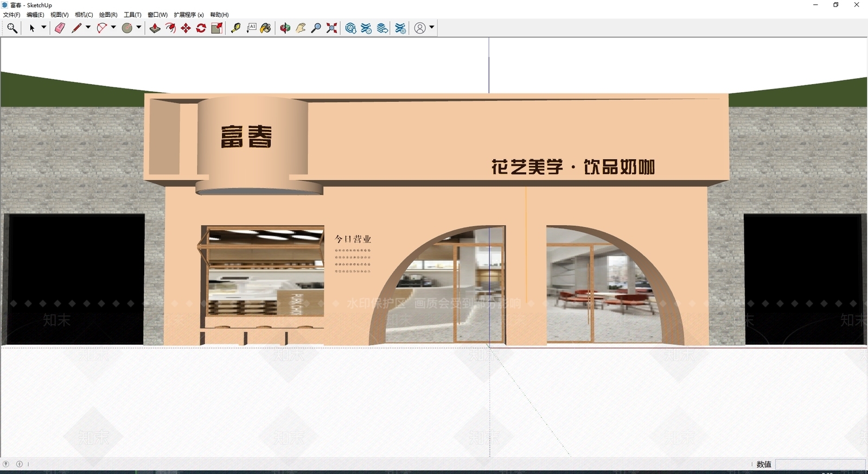The image size is (868, 474).
Task: Click the Send to LayOut icon
Action: 382,28
